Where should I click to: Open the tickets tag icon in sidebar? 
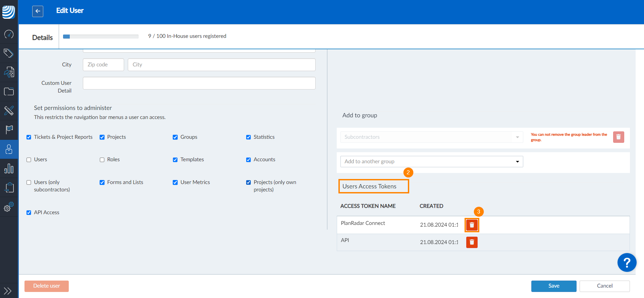pos(9,53)
